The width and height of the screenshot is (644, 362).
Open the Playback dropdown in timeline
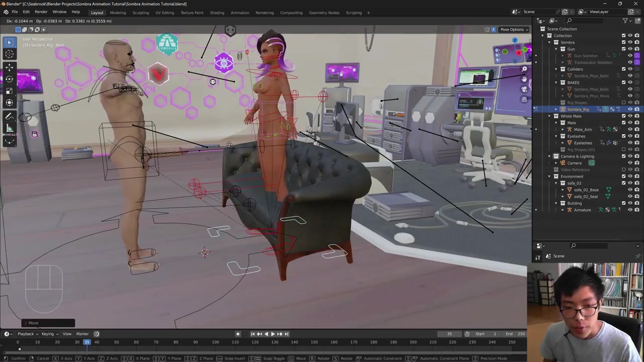coord(26,334)
